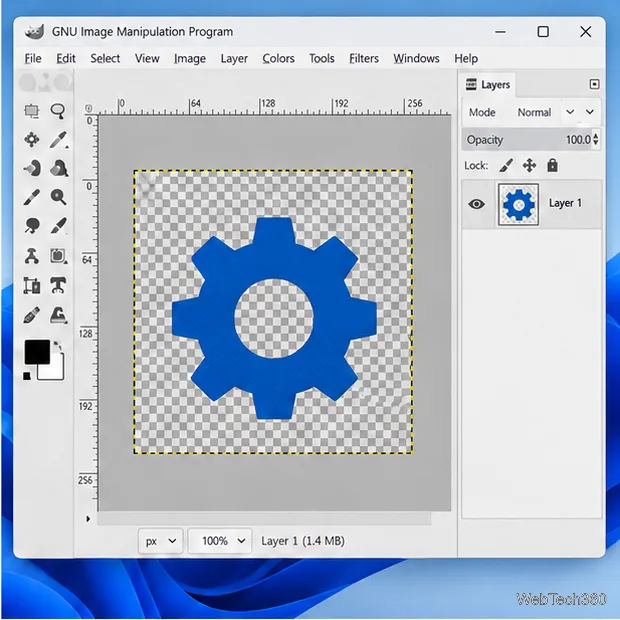Click the ruler origin corner icon
The image size is (620, 620).
(89, 108)
